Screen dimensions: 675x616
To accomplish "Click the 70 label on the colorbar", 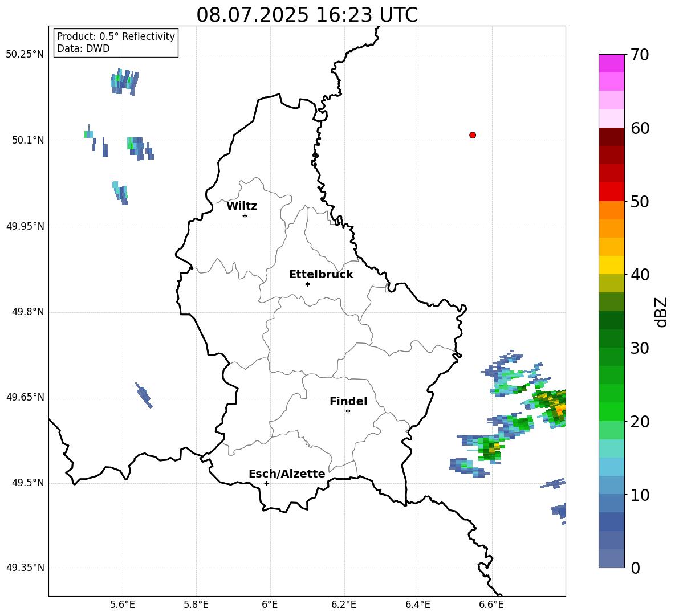I will (639, 55).
